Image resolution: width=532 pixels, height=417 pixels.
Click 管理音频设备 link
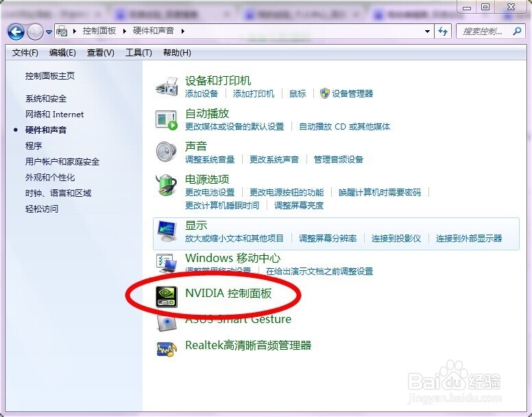click(x=339, y=160)
